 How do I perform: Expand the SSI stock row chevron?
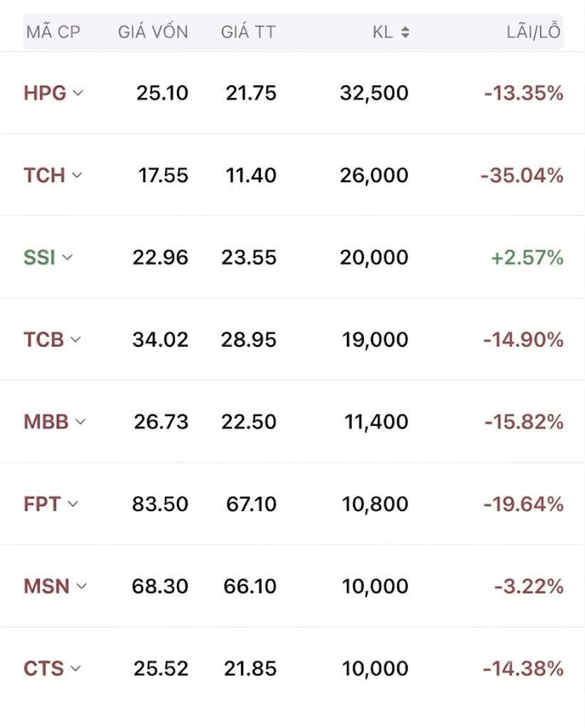[68, 257]
